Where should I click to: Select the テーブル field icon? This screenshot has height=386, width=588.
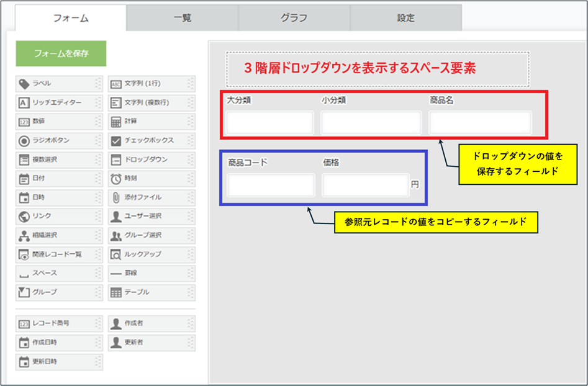pos(115,292)
